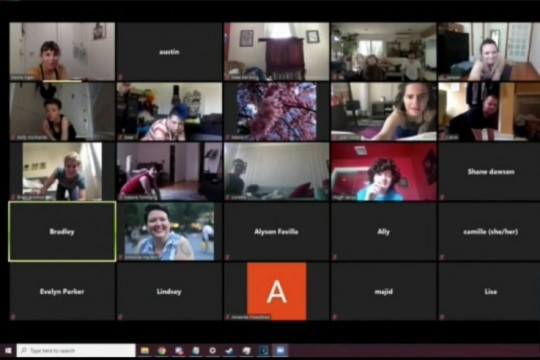Click the muted mic icon on Lisa's tile
The height and width of the screenshot is (360, 540).
point(442,317)
